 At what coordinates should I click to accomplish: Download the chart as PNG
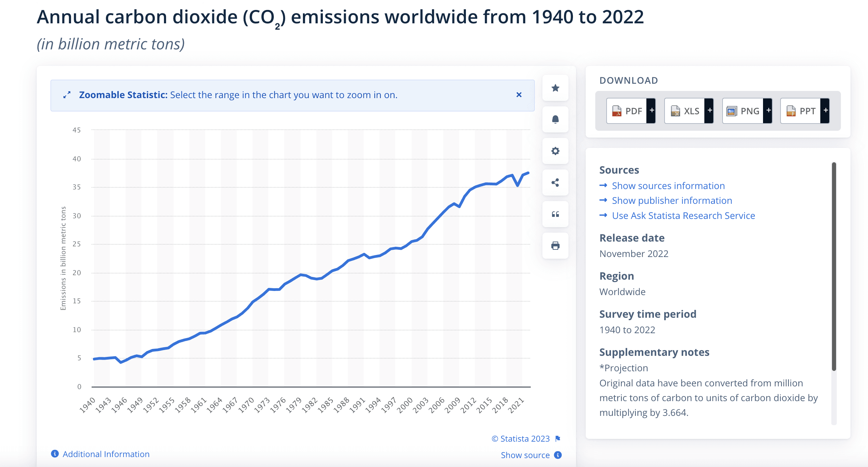point(743,111)
